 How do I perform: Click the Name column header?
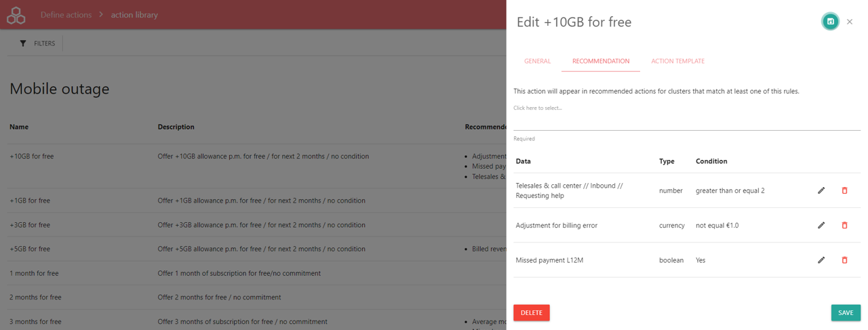(x=19, y=127)
